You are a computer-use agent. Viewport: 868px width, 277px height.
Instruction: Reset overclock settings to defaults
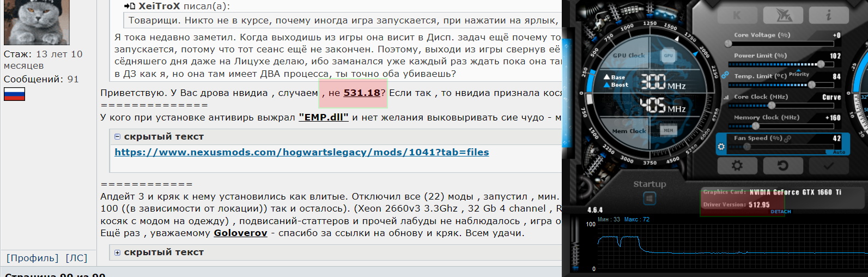(782, 165)
